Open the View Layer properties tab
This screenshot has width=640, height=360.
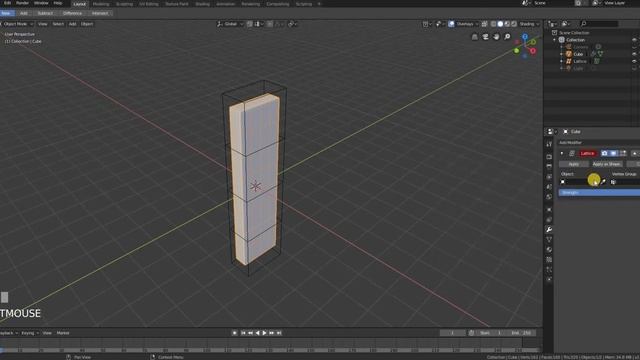(x=549, y=177)
